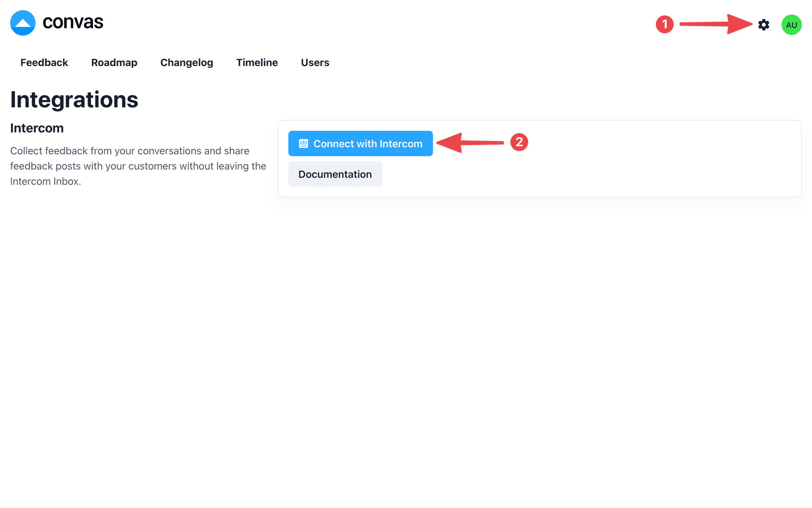Click the green account circle top right
812x508 pixels.
[791, 25]
